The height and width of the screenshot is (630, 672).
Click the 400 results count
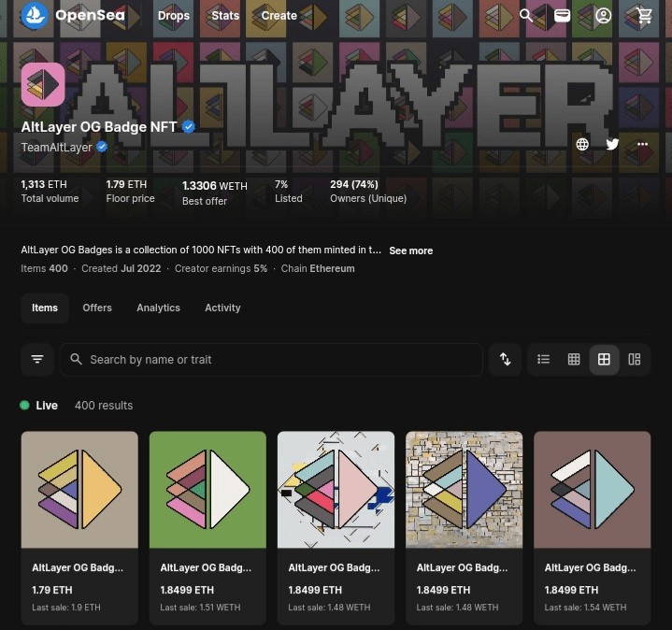click(104, 406)
